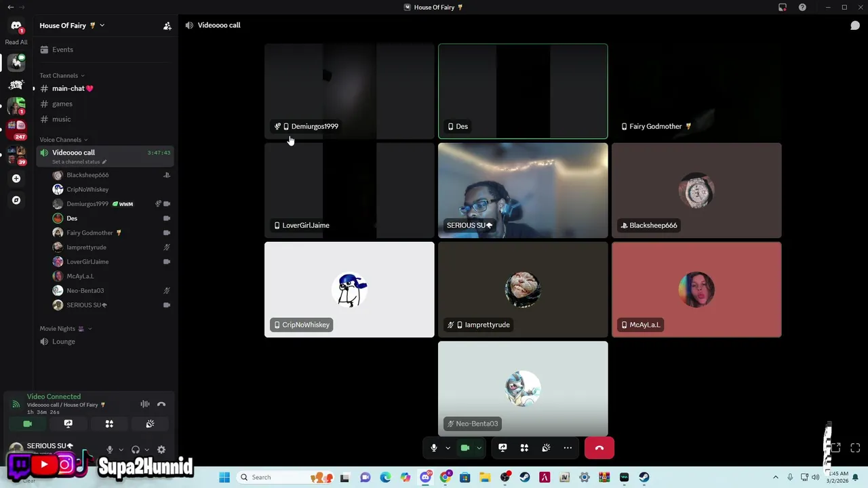Pop out the call window

(x=836, y=448)
